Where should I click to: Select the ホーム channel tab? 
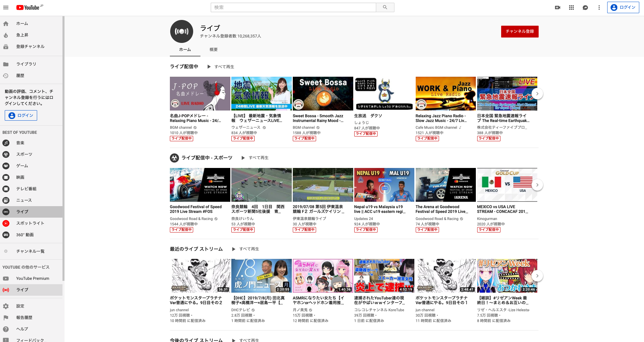(x=185, y=50)
